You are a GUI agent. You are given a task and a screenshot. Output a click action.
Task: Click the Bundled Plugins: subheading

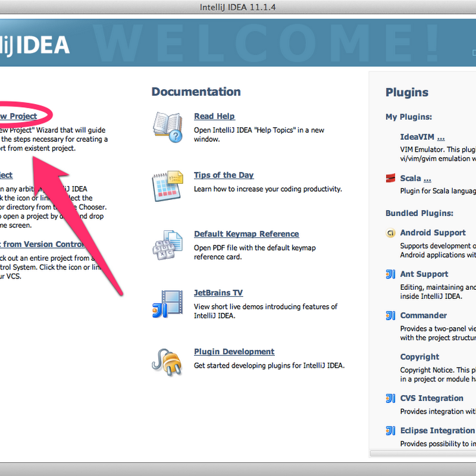point(419,214)
